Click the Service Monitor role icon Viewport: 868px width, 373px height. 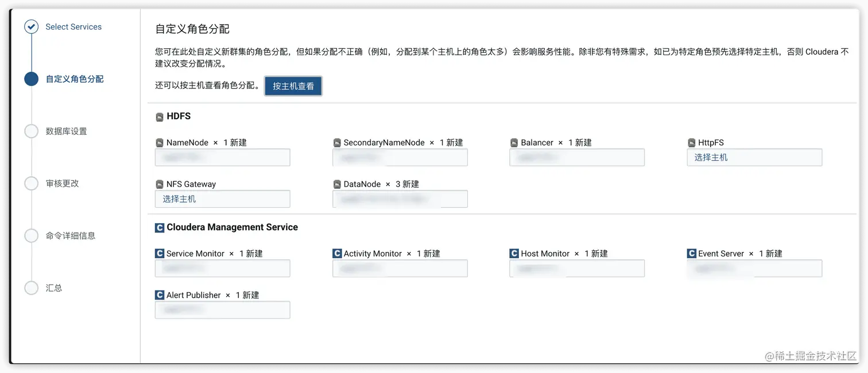point(160,254)
